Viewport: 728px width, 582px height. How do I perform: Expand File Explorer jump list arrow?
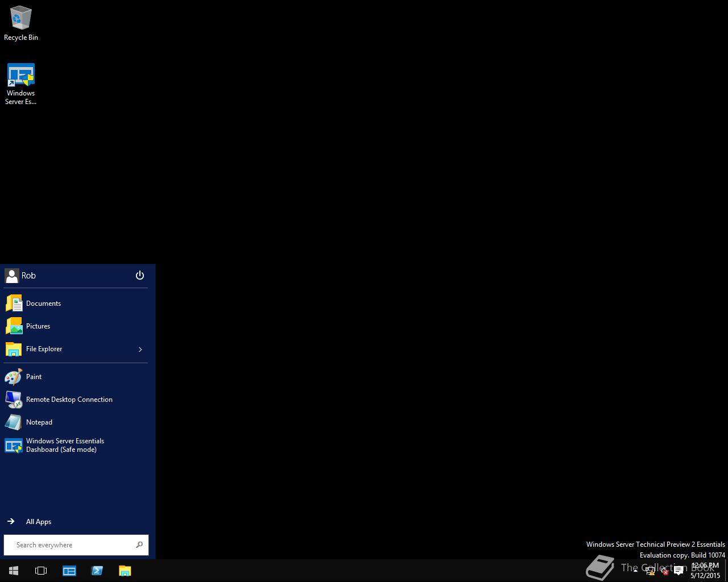[x=140, y=349]
